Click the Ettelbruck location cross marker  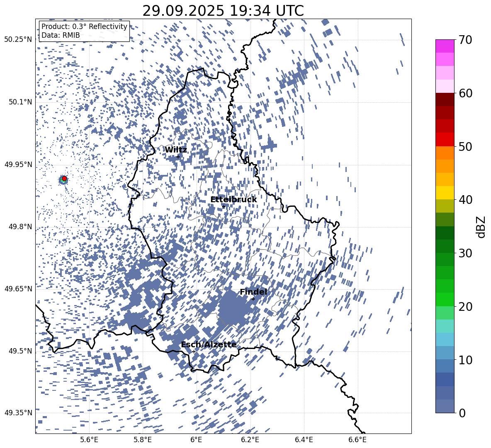[224, 206]
